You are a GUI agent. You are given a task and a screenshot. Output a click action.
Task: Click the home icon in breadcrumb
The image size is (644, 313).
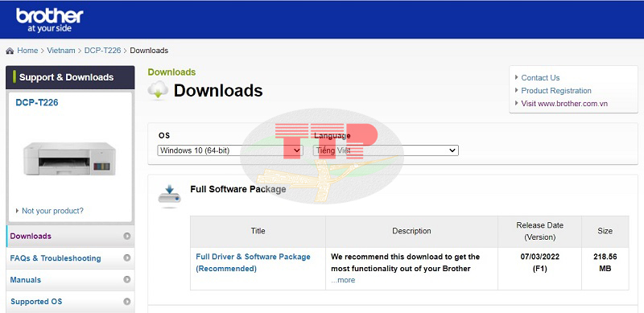(x=10, y=51)
